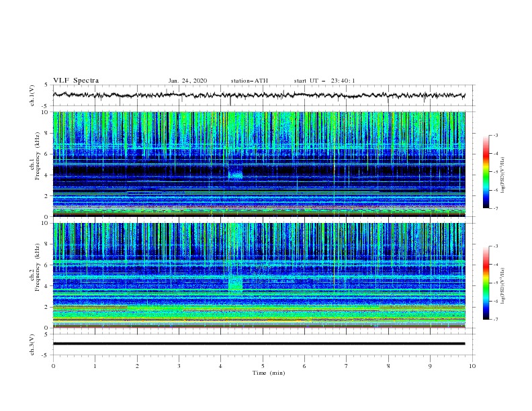Click the 'station=ATH' label
The height and width of the screenshot is (411, 532).
(249, 81)
